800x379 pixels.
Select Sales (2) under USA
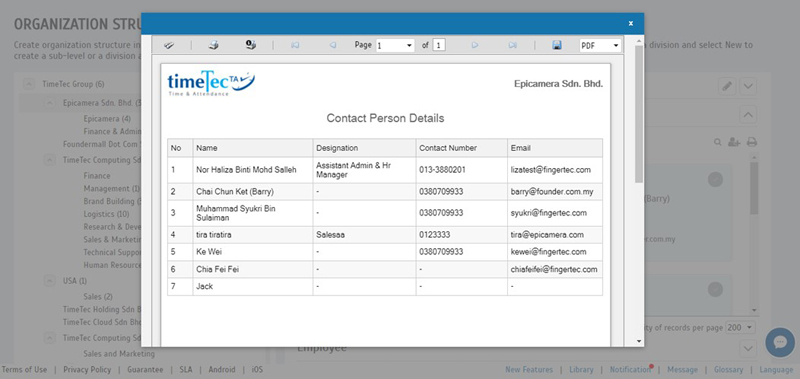point(98,297)
